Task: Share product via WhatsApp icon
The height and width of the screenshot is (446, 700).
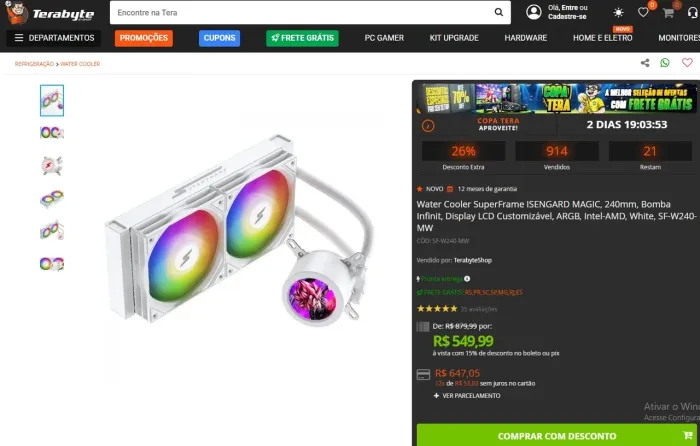Action: (665, 63)
